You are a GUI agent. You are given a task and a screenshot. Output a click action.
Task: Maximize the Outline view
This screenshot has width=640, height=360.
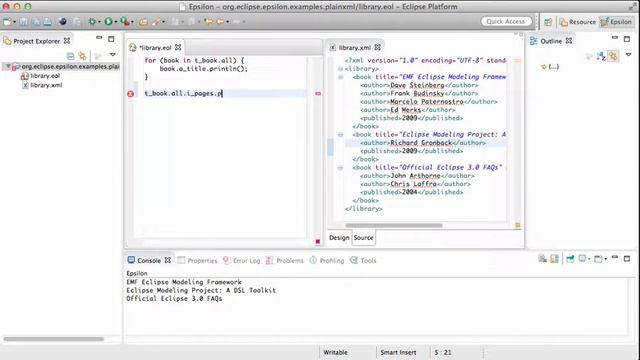point(627,39)
